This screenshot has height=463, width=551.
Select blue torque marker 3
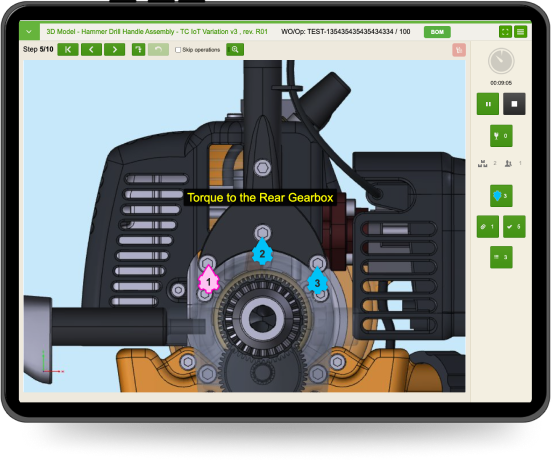pyautogui.click(x=317, y=281)
